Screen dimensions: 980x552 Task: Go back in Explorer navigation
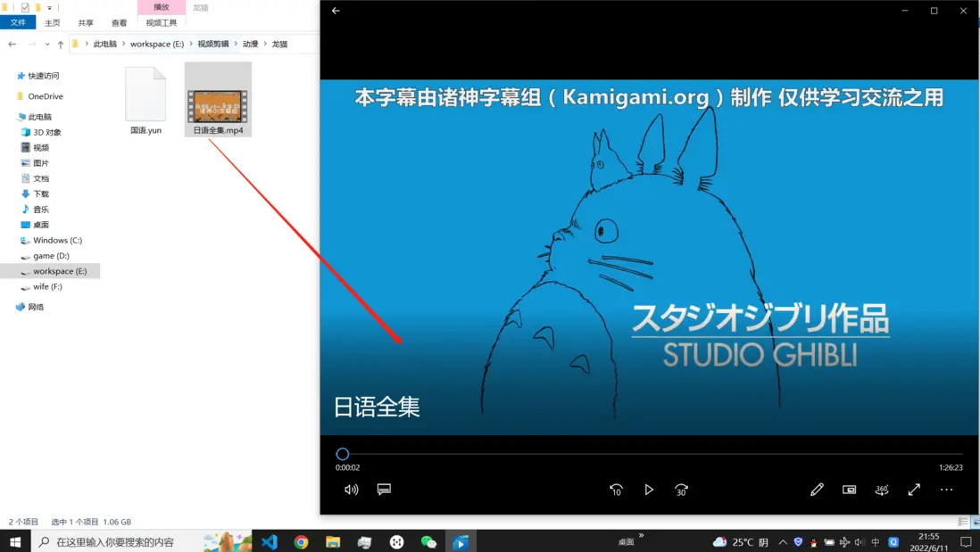12,44
